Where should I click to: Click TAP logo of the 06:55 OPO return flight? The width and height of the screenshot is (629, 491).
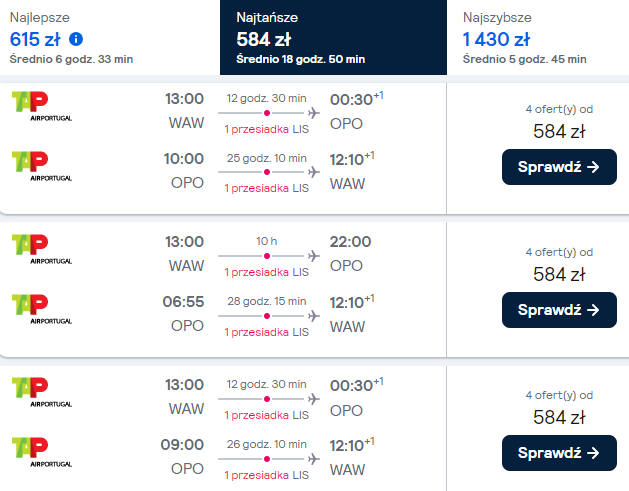pos(40,308)
